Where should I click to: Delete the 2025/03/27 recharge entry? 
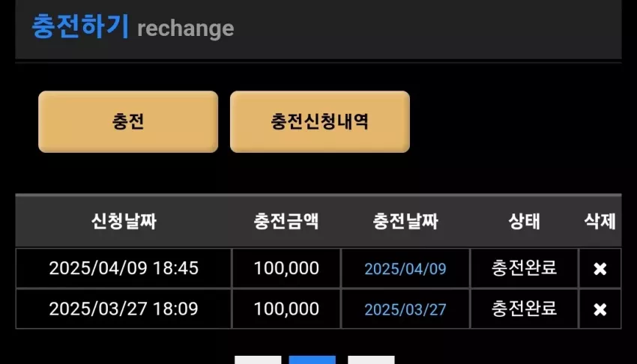tap(600, 309)
